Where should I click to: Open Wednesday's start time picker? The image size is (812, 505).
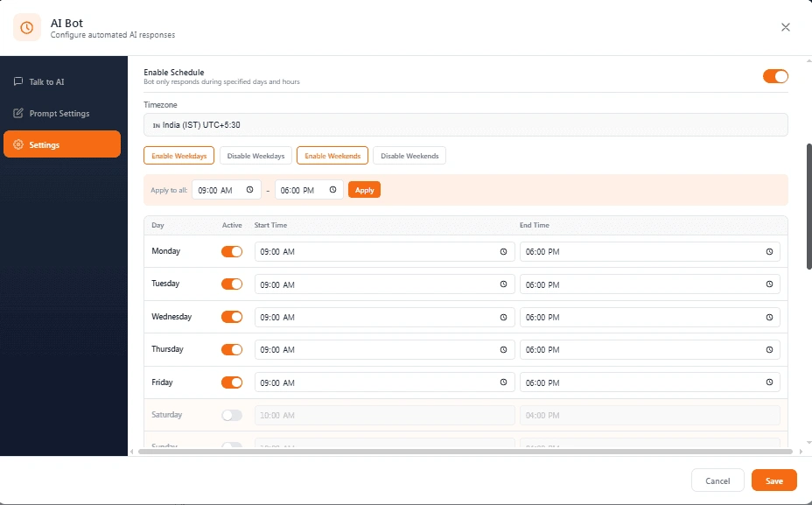tap(503, 317)
